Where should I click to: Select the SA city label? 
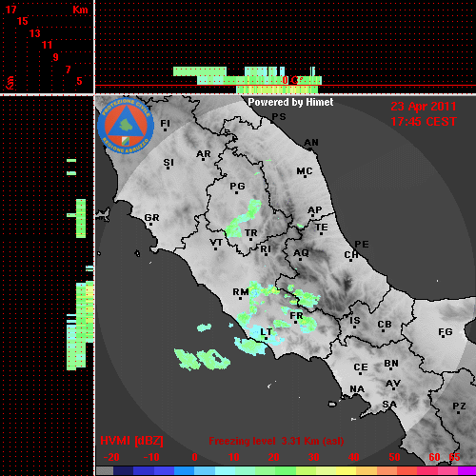[x=389, y=405]
